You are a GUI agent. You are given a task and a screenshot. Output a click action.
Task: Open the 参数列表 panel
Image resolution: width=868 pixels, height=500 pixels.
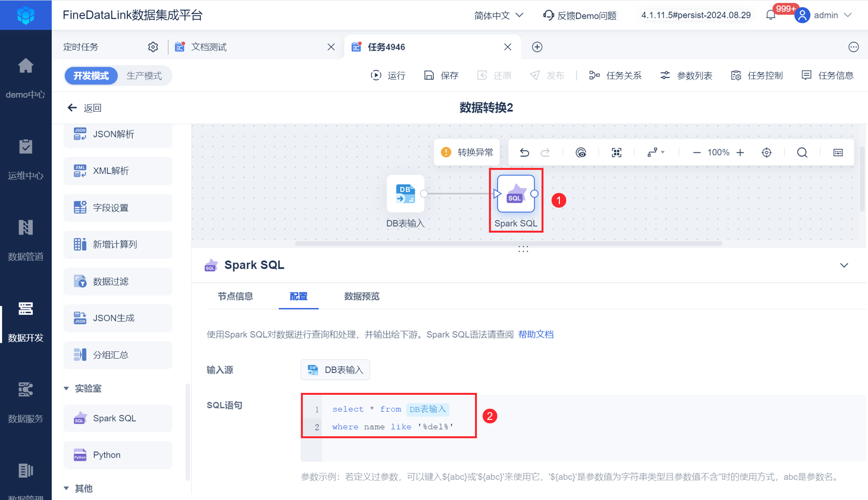pyautogui.click(x=686, y=75)
